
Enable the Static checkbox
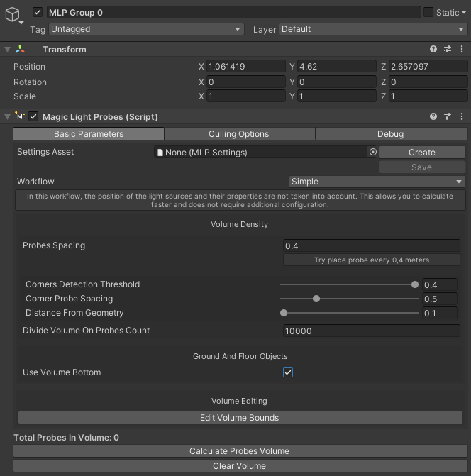coord(428,12)
